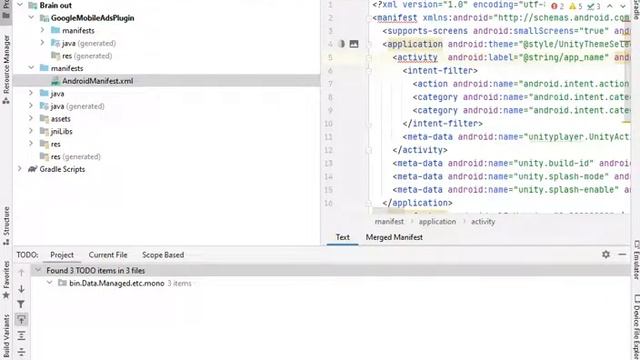This screenshot has width=640, height=360.
Task: Collapse the top-level manifests folder
Action: (31, 68)
